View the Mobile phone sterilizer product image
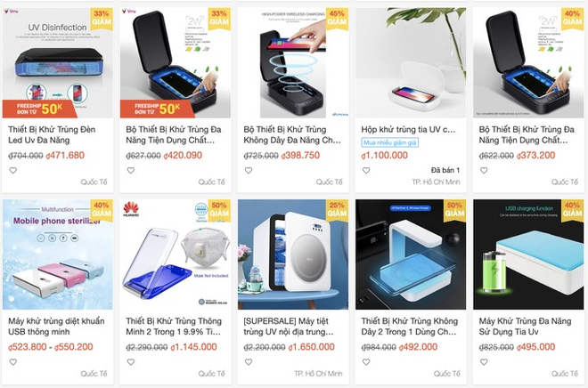This screenshot has width=588, height=388. 57,255
